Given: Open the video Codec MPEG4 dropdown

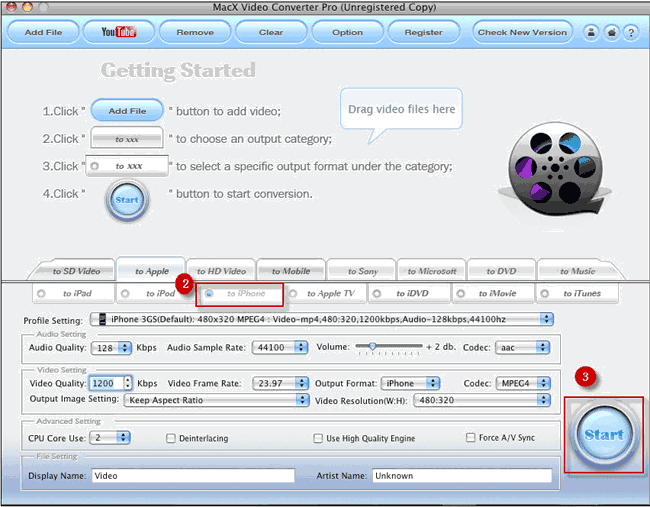Looking at the screenshot, I should [523, 383].
